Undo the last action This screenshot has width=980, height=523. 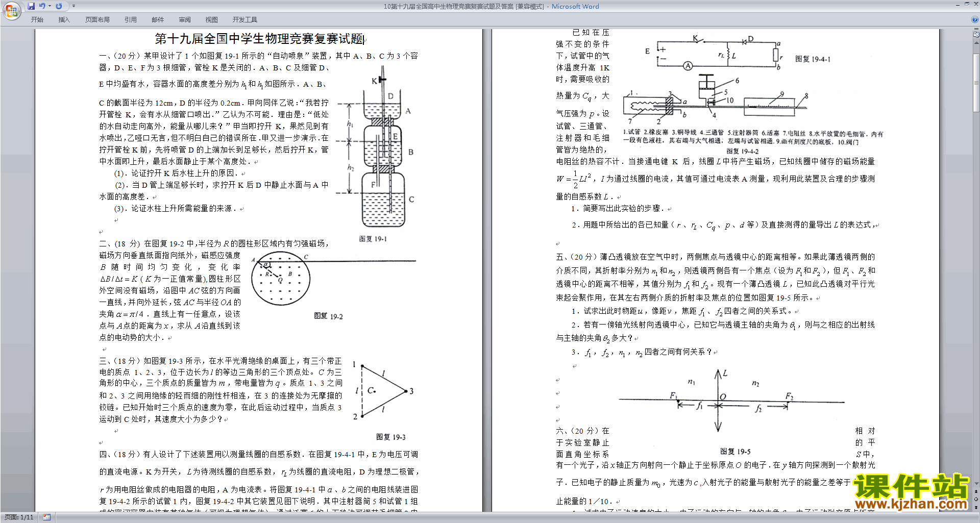tap(42, 6)
